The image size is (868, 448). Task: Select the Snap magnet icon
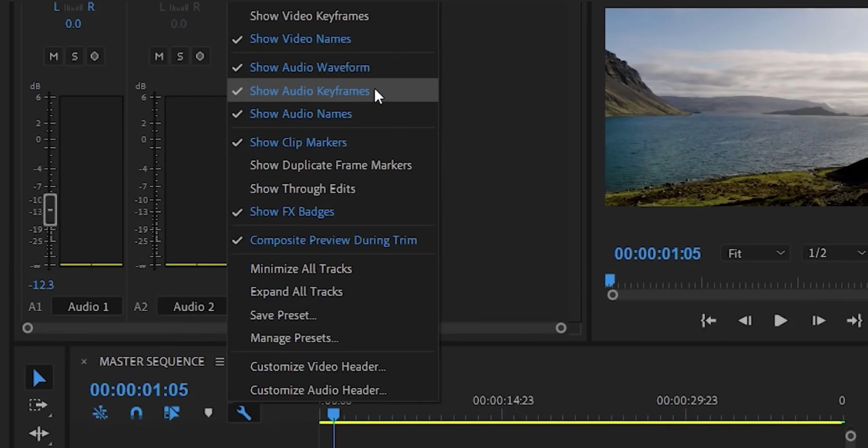click(136, 412)
